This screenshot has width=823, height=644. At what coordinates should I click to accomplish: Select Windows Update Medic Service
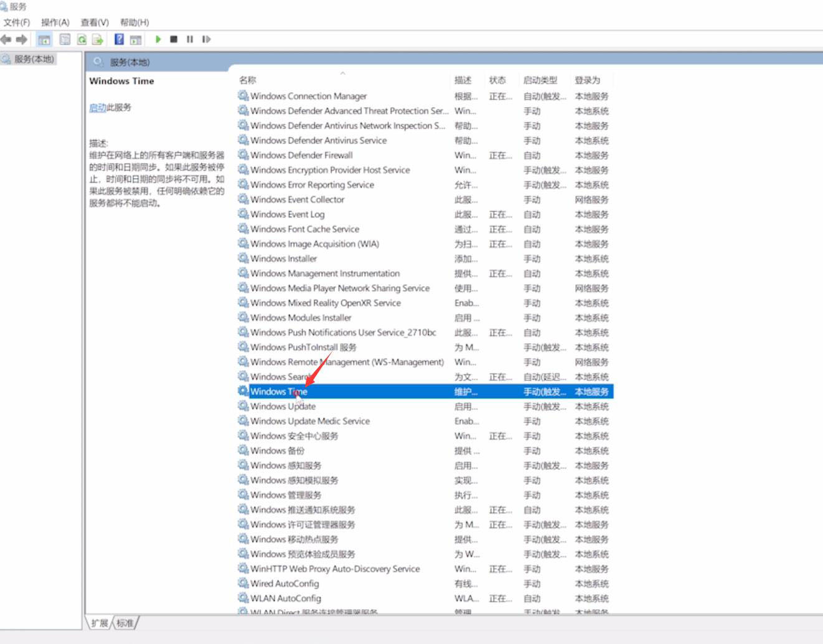[425, 421]
